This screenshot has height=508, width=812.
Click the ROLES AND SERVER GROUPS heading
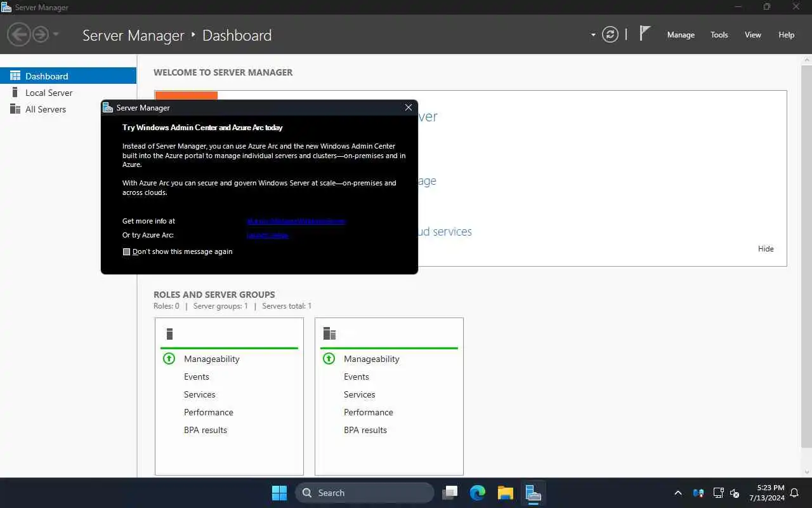coord(214,295)
